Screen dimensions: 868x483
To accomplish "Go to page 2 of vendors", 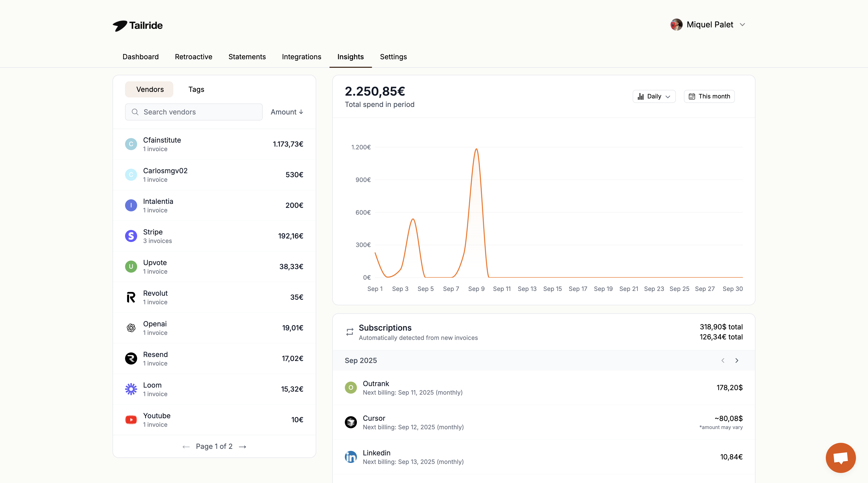I will (x=243, y=446).
